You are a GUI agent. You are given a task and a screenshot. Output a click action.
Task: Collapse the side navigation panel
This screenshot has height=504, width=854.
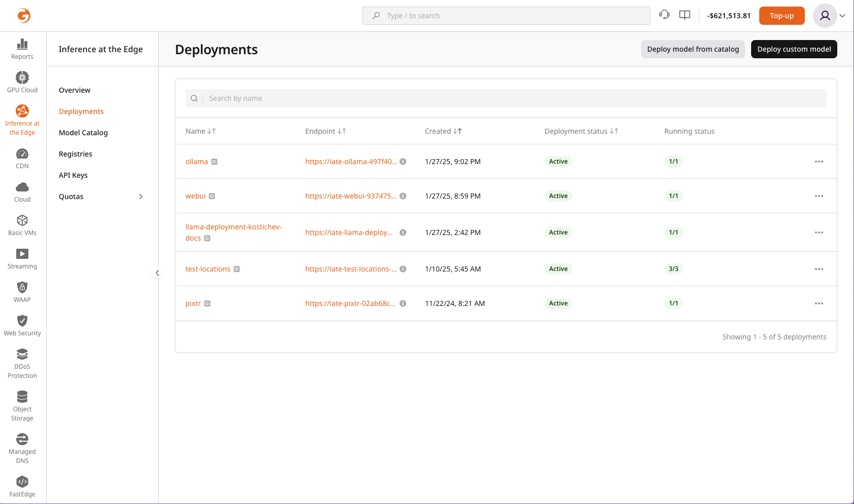(x=157, y=273)
